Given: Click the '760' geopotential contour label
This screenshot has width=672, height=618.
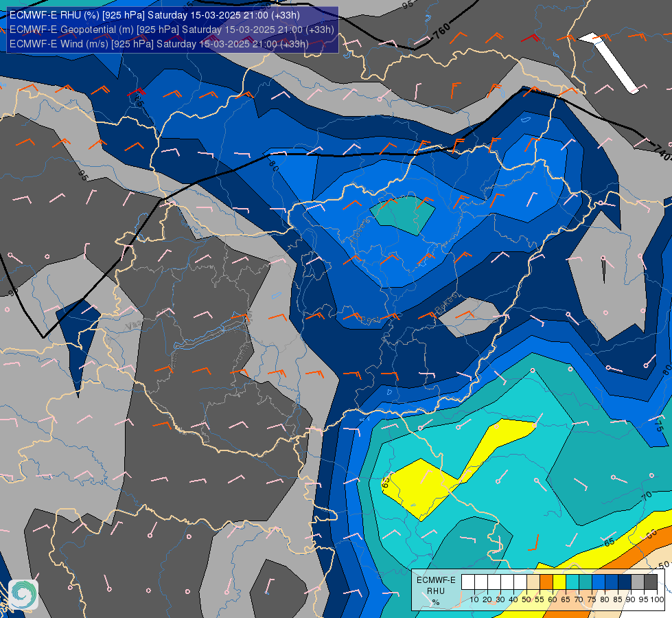Looking at the screenshot, I should [x=442, y=32].
